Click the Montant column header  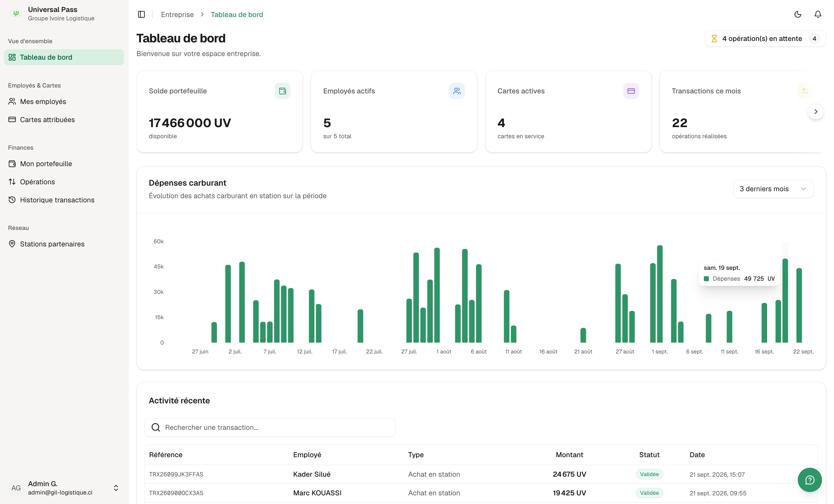tap(569, 455)
